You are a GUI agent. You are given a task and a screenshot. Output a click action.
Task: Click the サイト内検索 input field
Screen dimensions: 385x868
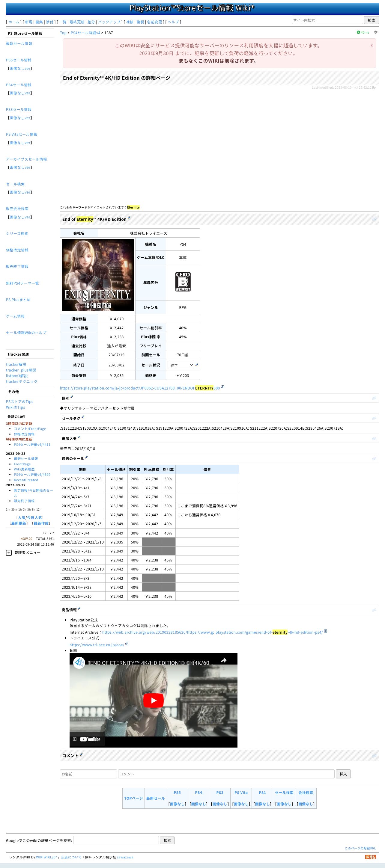(x=327, y=20)
